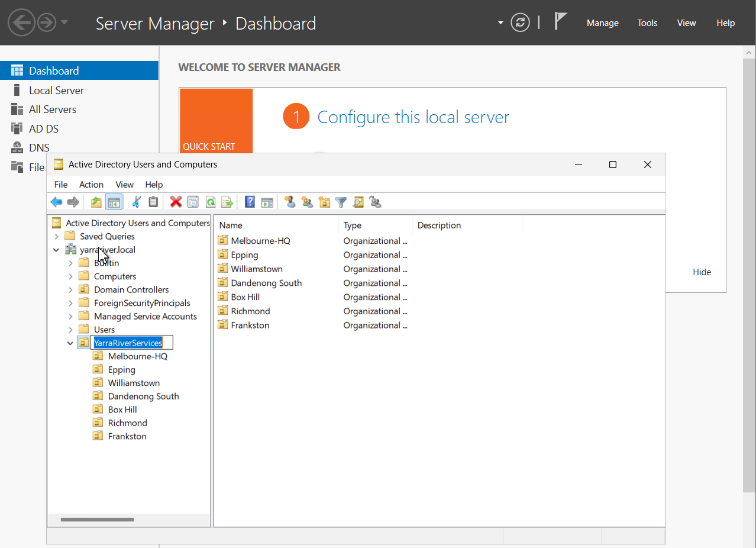This screenshot has height=548, width=756.
Task: Open the Help menu in ADUC window
Action: coord(154,185)
